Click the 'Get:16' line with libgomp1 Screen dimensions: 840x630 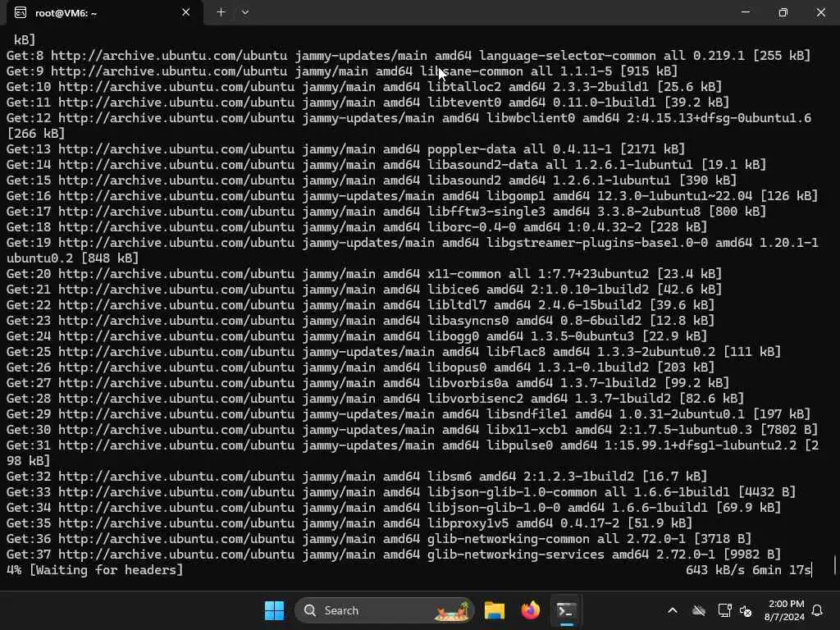click(412, 196)
